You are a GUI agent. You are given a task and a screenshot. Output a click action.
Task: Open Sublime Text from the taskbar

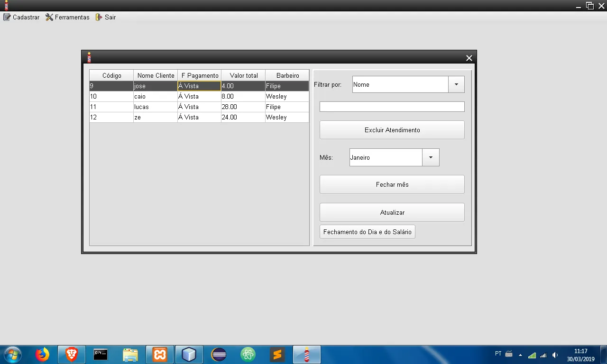click(277, 355)
